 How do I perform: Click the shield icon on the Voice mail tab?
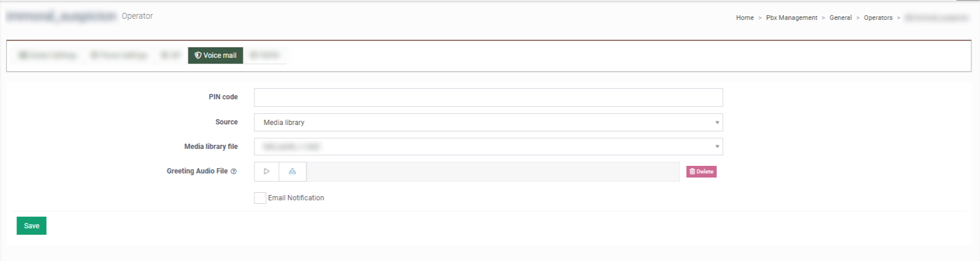[x=198, y=55]
